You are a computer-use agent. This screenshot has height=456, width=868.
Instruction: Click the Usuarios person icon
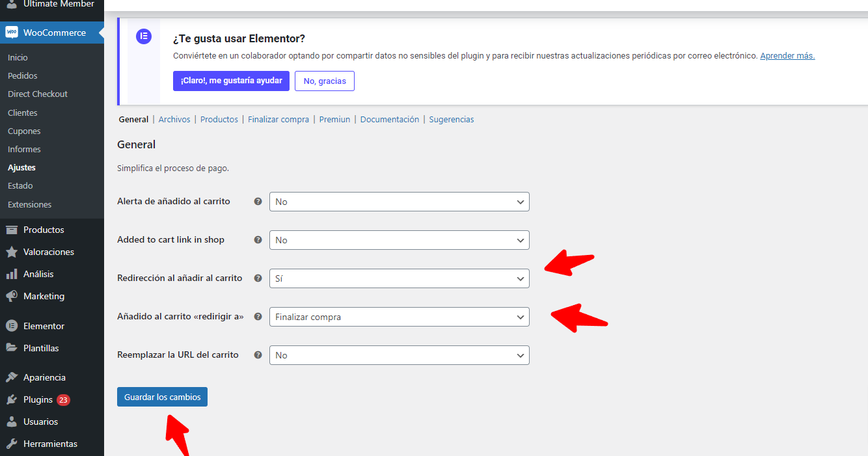[11, 422]
